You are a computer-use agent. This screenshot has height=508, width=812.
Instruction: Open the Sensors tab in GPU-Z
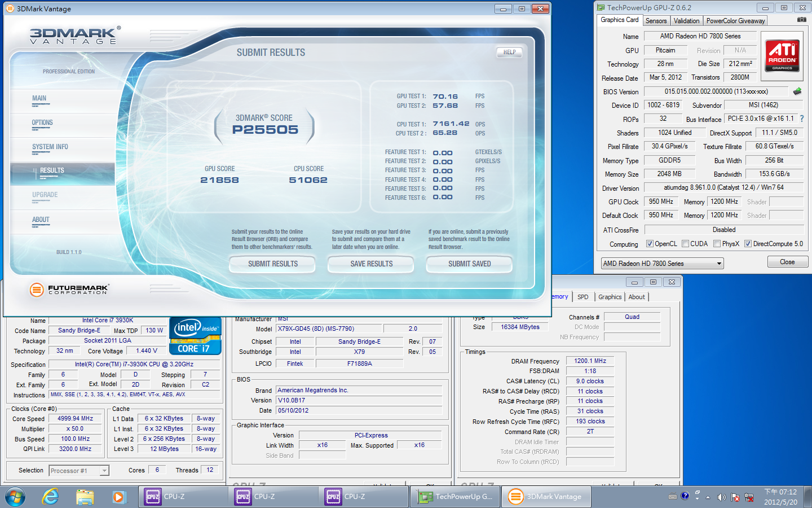click(656, 21)
